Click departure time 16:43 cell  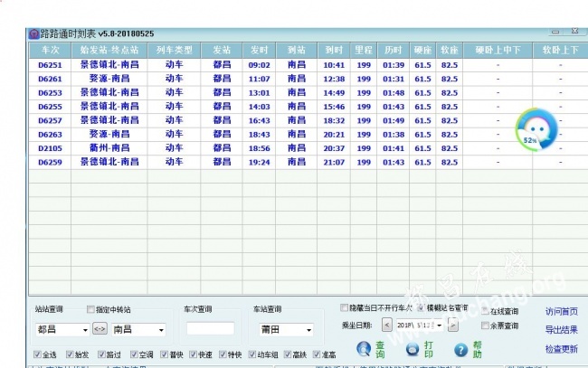tap(259, 120)
